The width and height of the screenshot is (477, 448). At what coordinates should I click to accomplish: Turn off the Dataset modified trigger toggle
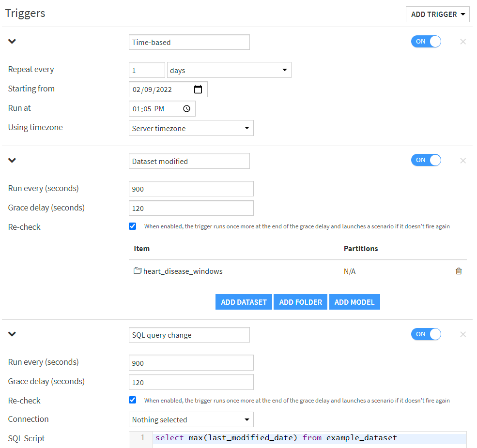pos(426,160)
